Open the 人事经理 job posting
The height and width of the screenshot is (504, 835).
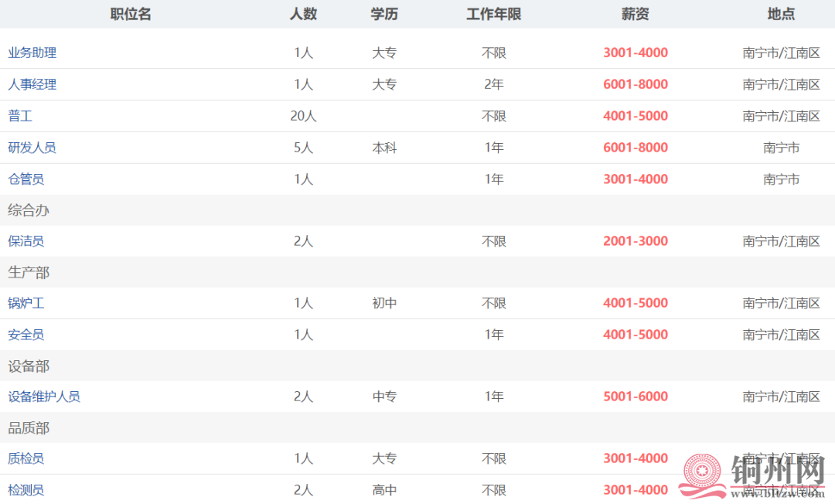(31, 84)
